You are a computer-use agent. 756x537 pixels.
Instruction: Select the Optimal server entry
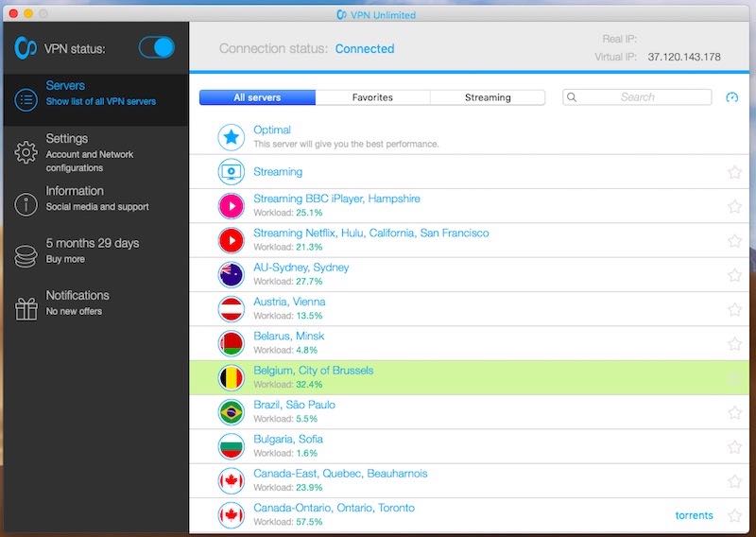tap(469, 137)
